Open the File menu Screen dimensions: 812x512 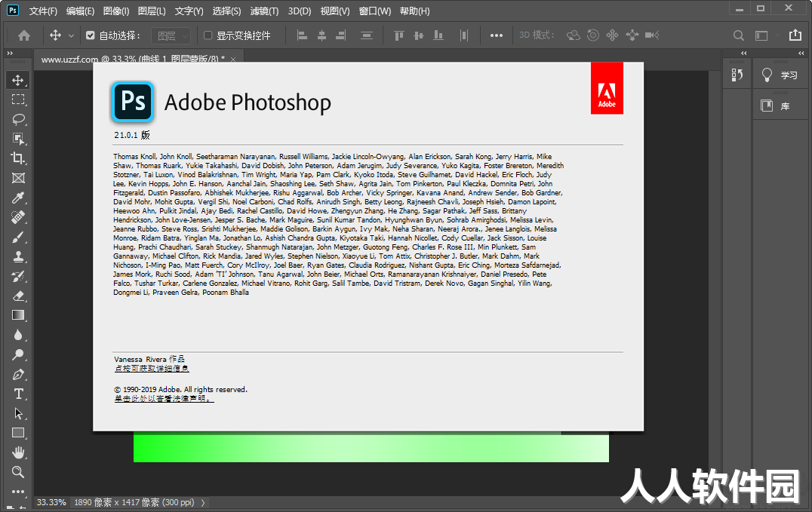coord(43,11)
